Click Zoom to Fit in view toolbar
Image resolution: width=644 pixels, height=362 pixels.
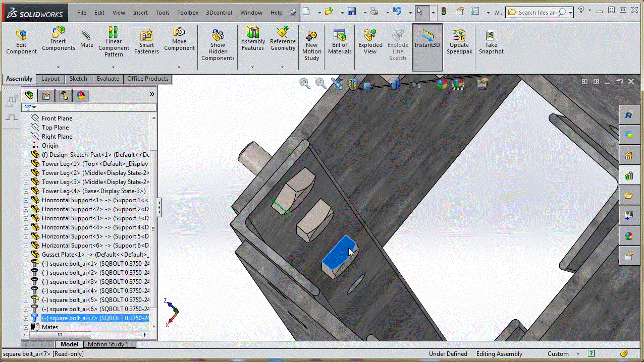pyautogui.click(x=305, y=84)
